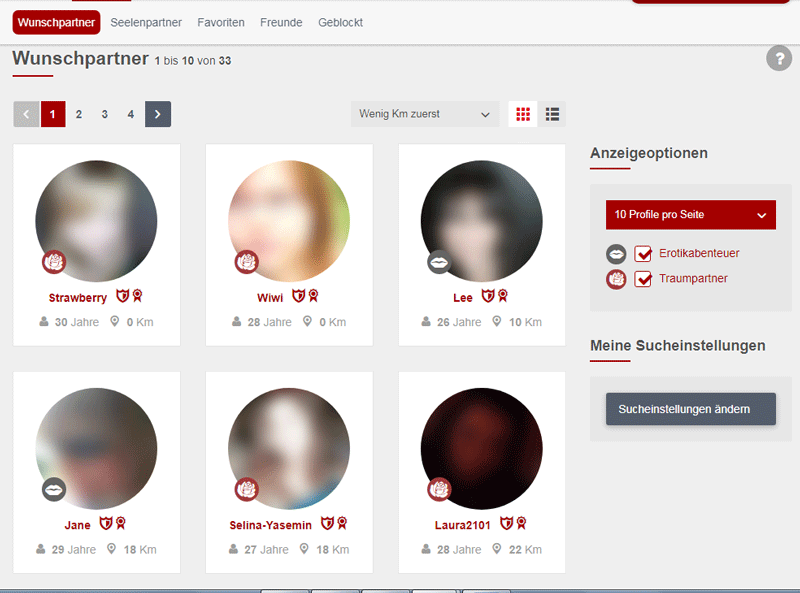Viewport: 800px width, 593px height.
Task: Click Jane's profile photo
Action: click(96, 449)
